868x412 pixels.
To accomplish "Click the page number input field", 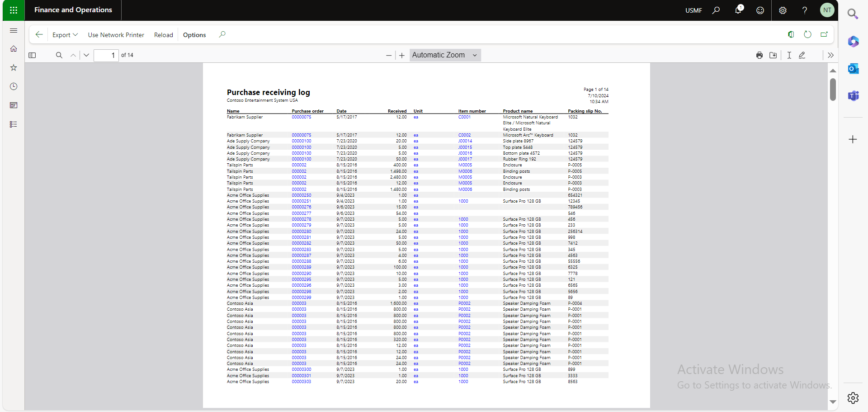I will (x=106, y=55).
